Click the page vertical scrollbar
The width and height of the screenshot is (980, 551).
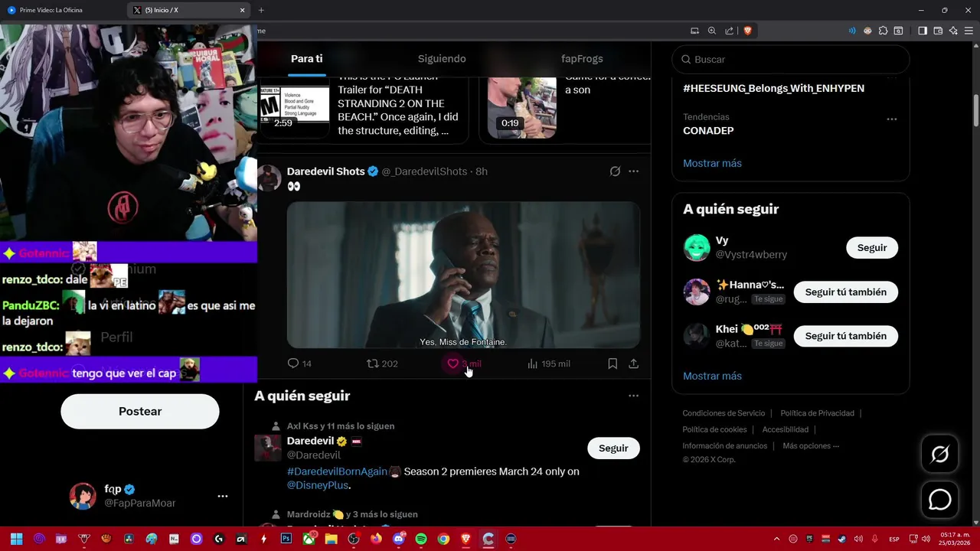(976, 109)
